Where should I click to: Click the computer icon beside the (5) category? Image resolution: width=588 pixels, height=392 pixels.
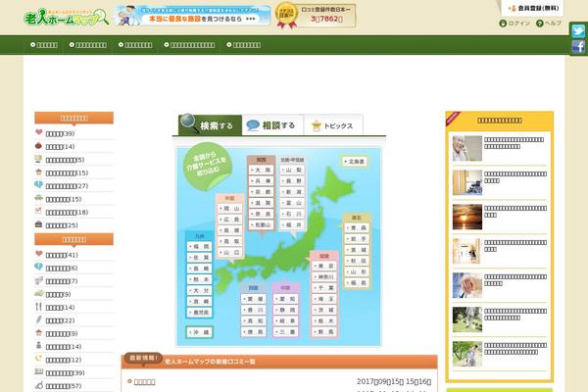pyautogui.click(x=38, y=159)
